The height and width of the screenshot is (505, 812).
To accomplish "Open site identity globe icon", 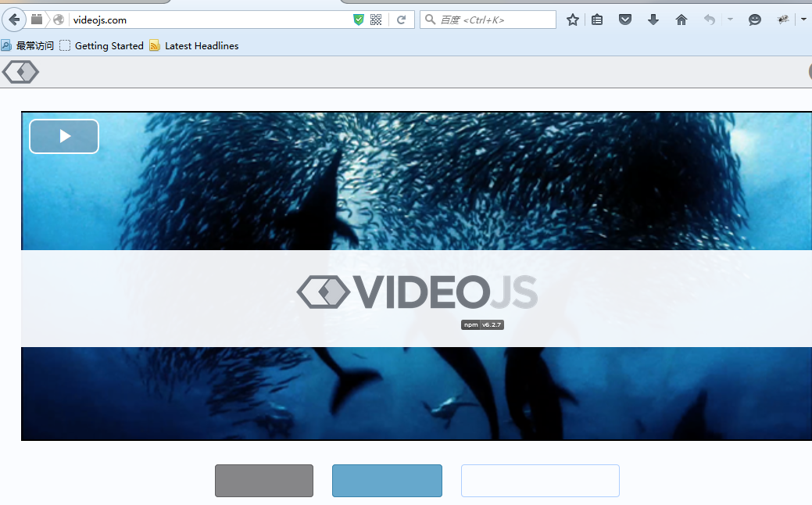I will click(x=59, y=20).
